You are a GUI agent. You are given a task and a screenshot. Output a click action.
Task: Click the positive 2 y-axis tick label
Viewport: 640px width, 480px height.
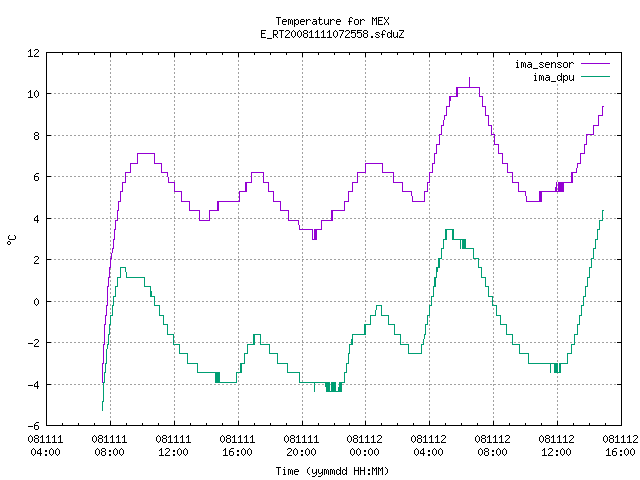36,260
